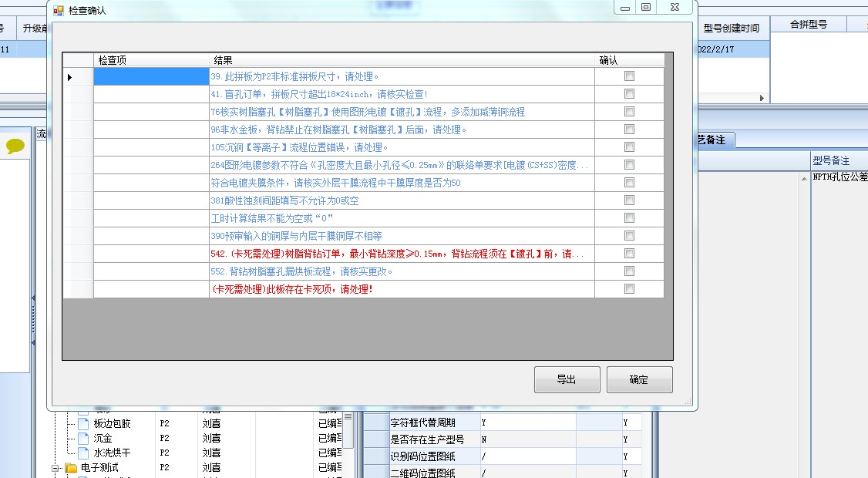The width and height of the screenshot is (868, 478).
Task: Click result text 390预审输入的铜厚
Action: pos(296,237)
